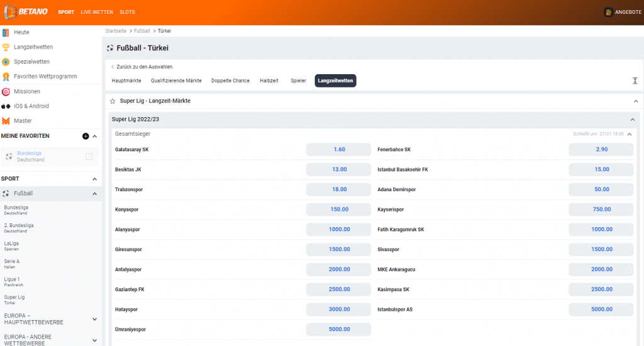Star the Super Lig Langzeit-Märkte league
The image size is (644, 346).
point(113,101)
